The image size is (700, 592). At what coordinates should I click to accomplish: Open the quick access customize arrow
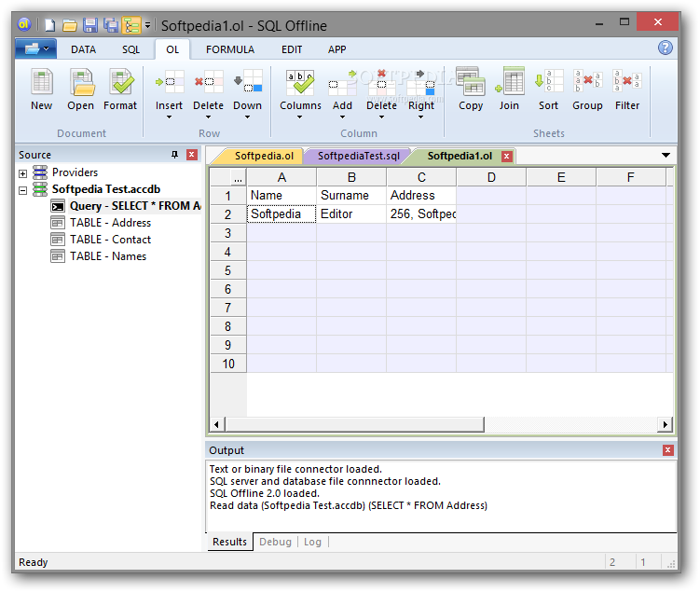(148, 25)
